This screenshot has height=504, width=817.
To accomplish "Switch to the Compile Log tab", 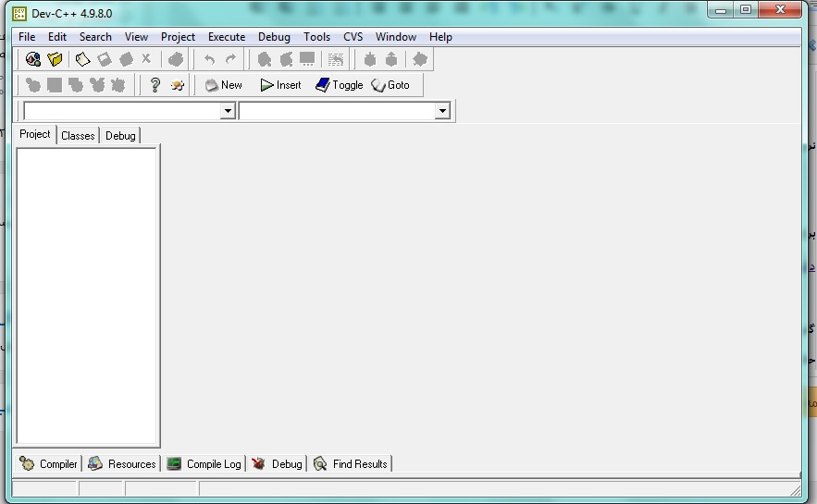I will point(204,464).
